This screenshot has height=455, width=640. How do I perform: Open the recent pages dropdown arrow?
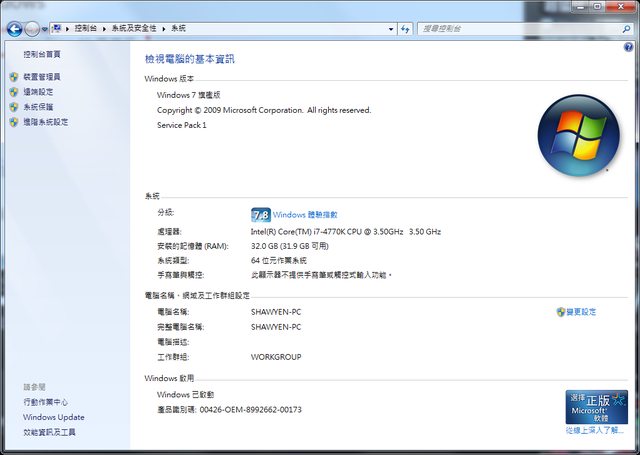click(x=47, y=30)
